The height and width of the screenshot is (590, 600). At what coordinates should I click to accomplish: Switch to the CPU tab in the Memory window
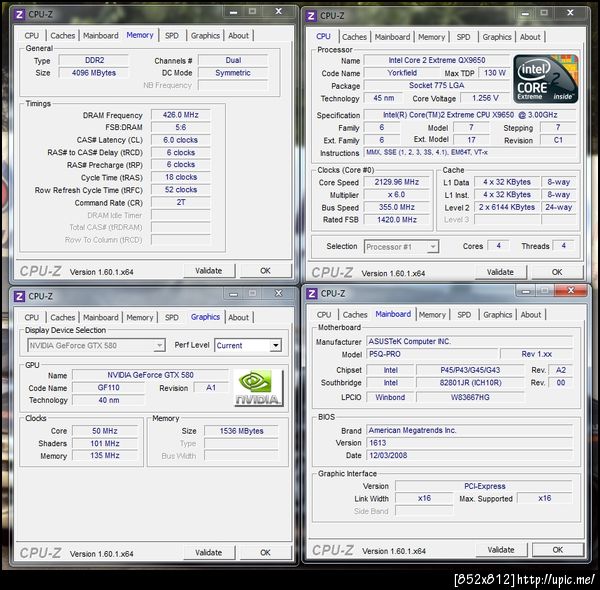[x=32, y=36]
